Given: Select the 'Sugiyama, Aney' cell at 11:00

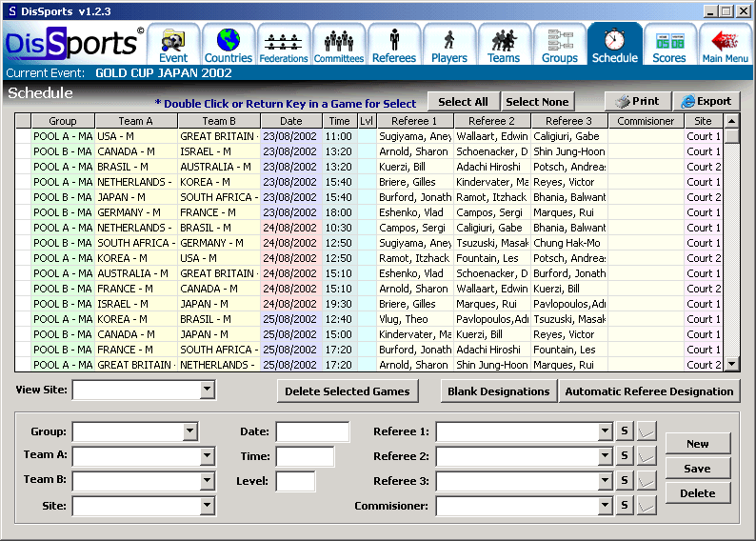Looking at the screenshot, I should point(415,136).
